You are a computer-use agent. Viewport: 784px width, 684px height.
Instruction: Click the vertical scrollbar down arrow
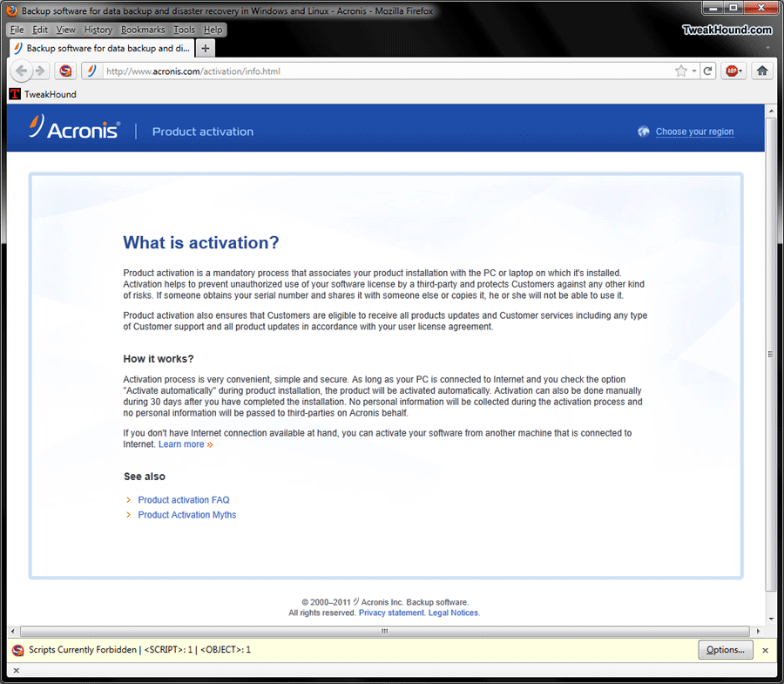point(771,619)
